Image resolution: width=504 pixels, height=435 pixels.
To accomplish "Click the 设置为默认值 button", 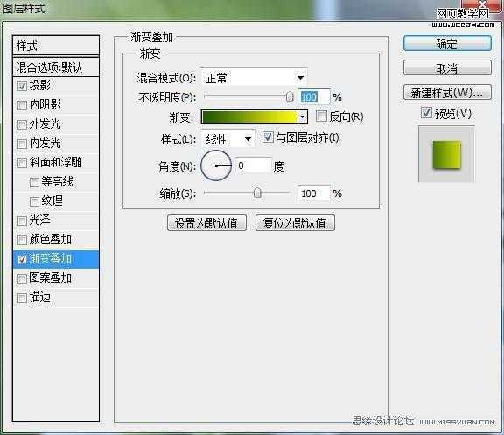I will pos(206,223).
